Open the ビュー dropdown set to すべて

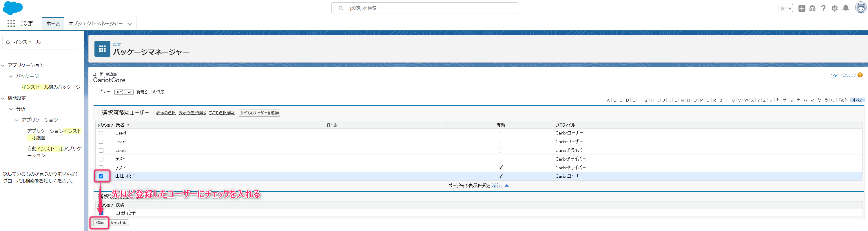click(124, 92)
